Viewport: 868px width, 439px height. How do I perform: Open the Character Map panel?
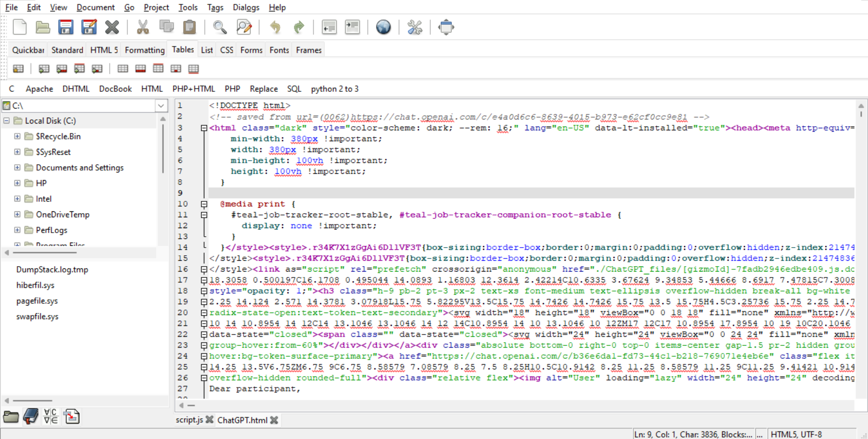click(50, 416)
